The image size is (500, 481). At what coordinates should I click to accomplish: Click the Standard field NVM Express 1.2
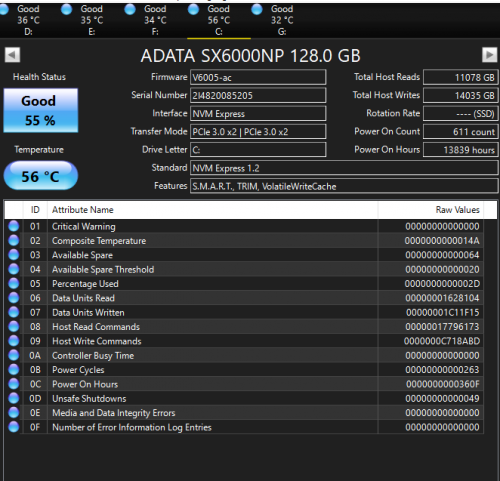click(x=344, y=168)
